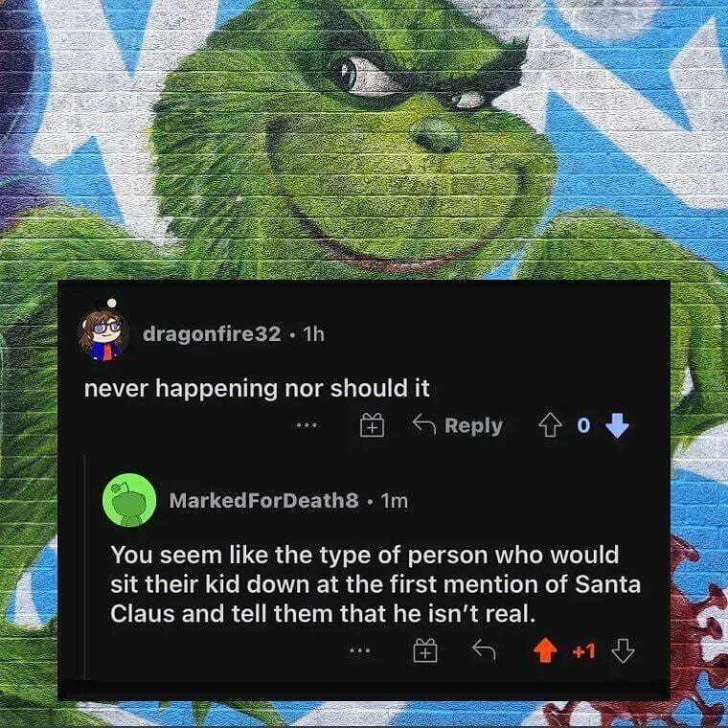This screenshot has width=728, height=728.
Task: Click the Santa Claus reply comment text
Action: coord(375,584)
